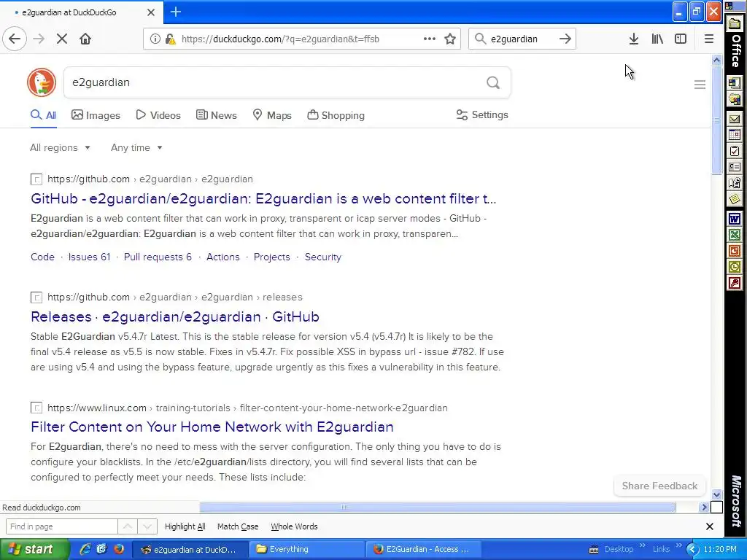Launch Excel from the Office shortcut bar
The width and height of the screenshot is (747, 560).
click(734, 235)
